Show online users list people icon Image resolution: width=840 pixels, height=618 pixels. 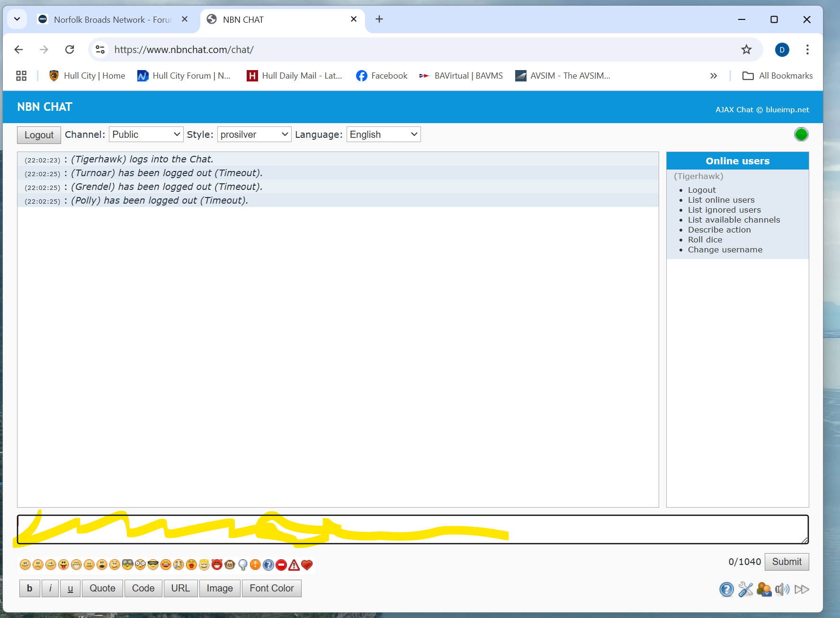764,589
